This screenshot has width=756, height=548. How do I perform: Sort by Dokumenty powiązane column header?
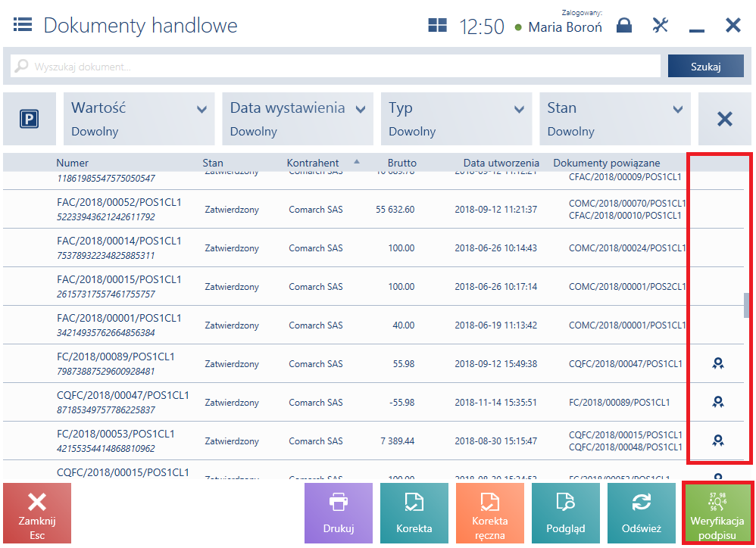click(607, 163)
